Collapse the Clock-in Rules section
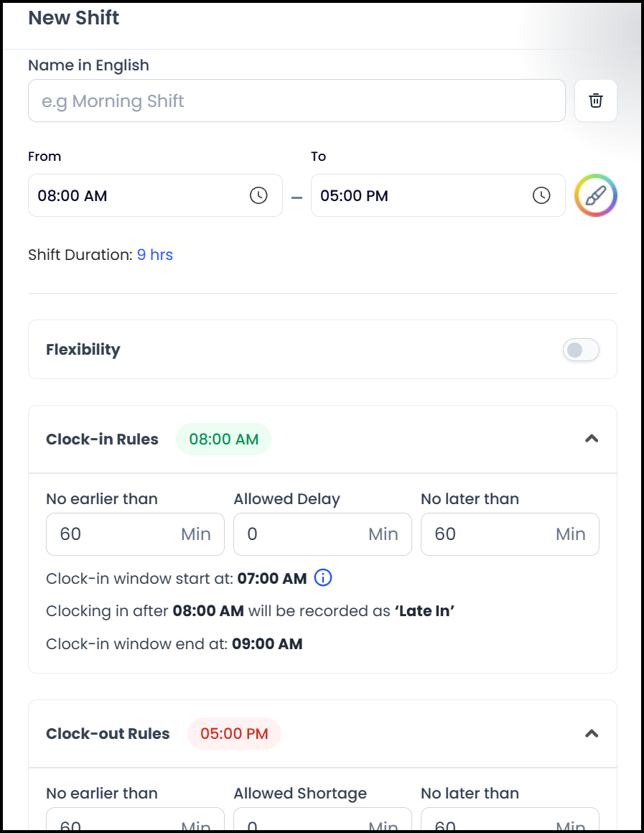Image resolution: width=644 pixels, height=833 pixels. coord(592,438)
